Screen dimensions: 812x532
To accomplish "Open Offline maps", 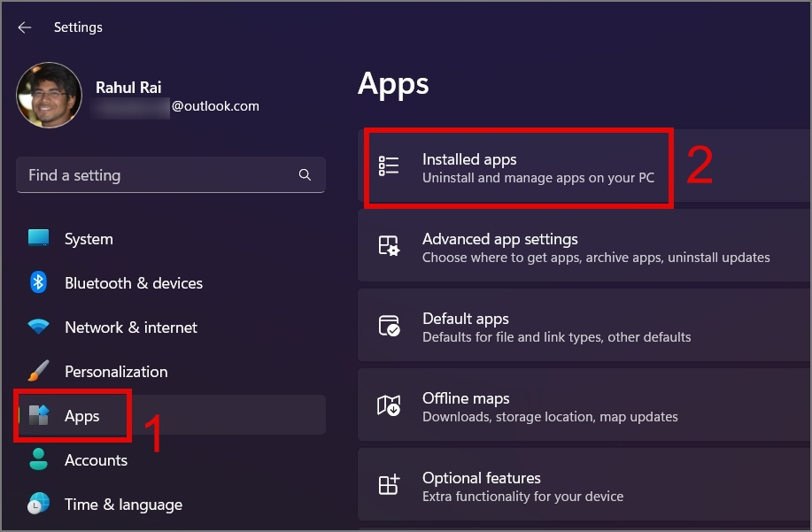I will point(584,405).
